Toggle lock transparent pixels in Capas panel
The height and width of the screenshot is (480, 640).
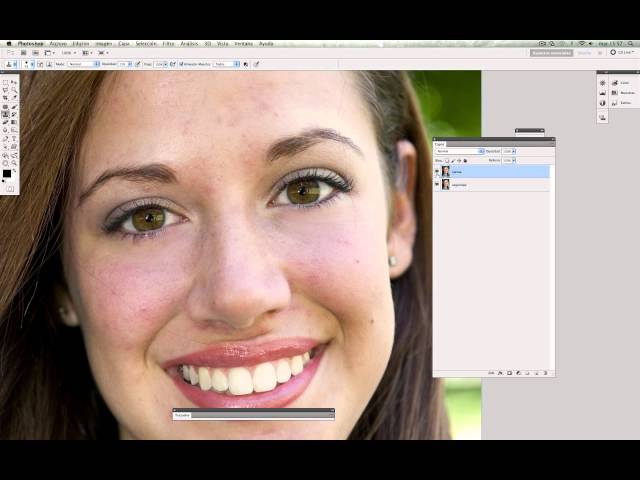[447, 161]
